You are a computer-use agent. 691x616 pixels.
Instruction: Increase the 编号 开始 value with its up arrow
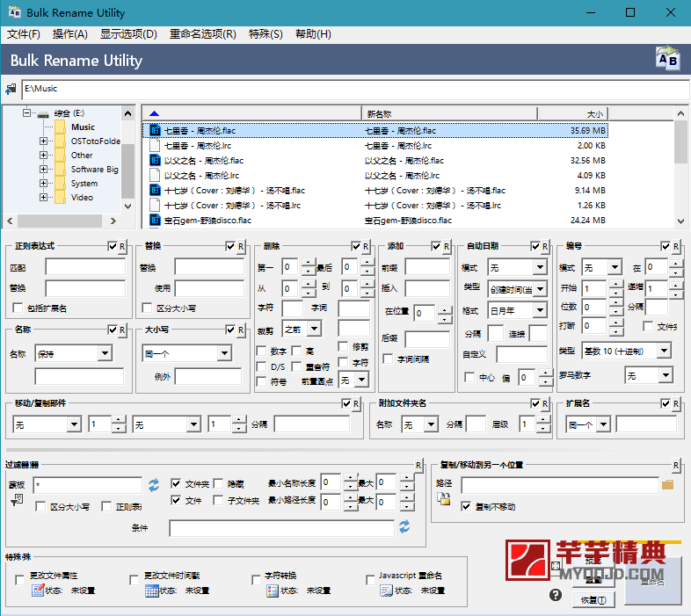(x=615, y=284)
